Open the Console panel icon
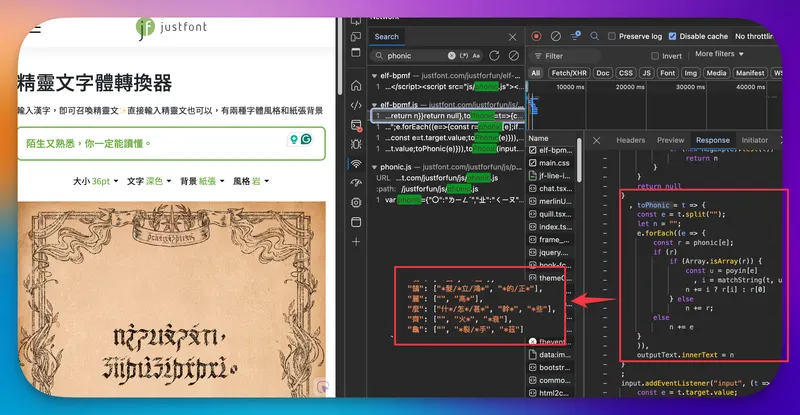The image size is (800, 415). [x=356, y=125]
